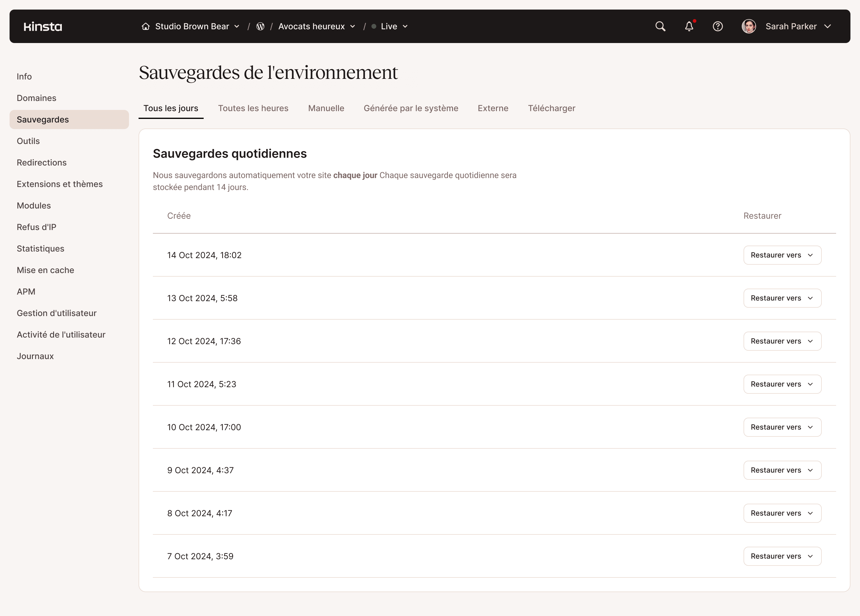
Task: Select Journaux in the sidebar
Action: tap(35, 356)
